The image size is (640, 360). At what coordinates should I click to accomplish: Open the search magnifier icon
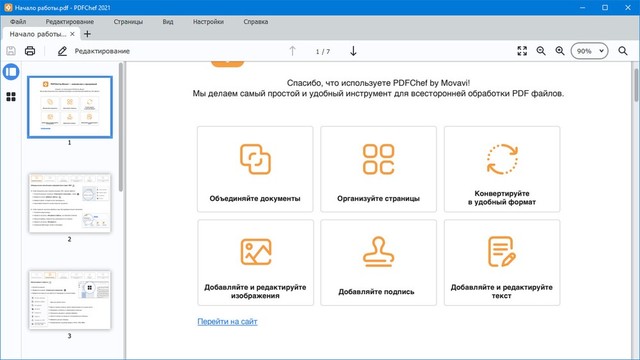coord(623,51)
